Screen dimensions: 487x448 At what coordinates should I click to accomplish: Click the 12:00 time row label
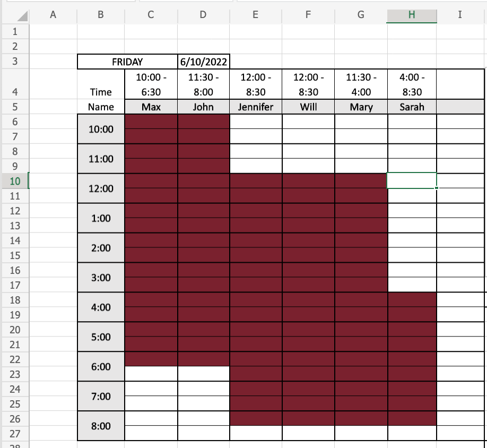click(101, 188)
